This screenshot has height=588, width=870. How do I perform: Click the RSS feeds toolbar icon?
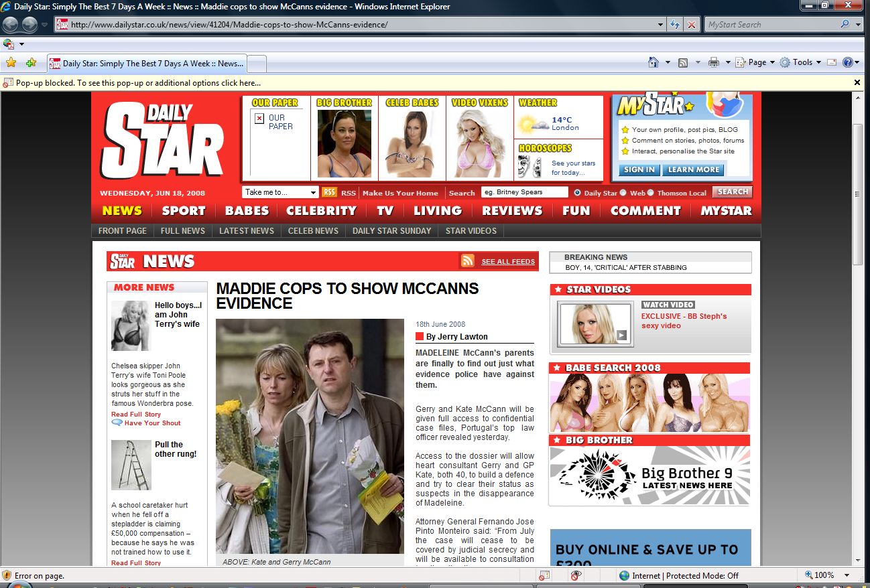(683, 62)
